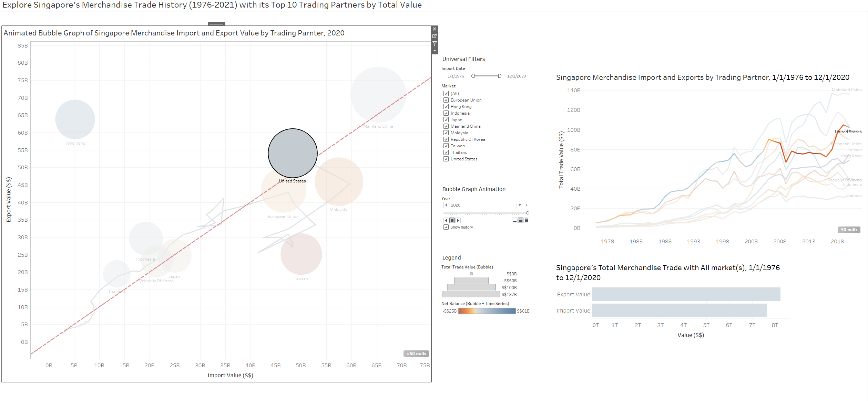
Task: Open the Year 2020 dropdown
Action: 520,205
